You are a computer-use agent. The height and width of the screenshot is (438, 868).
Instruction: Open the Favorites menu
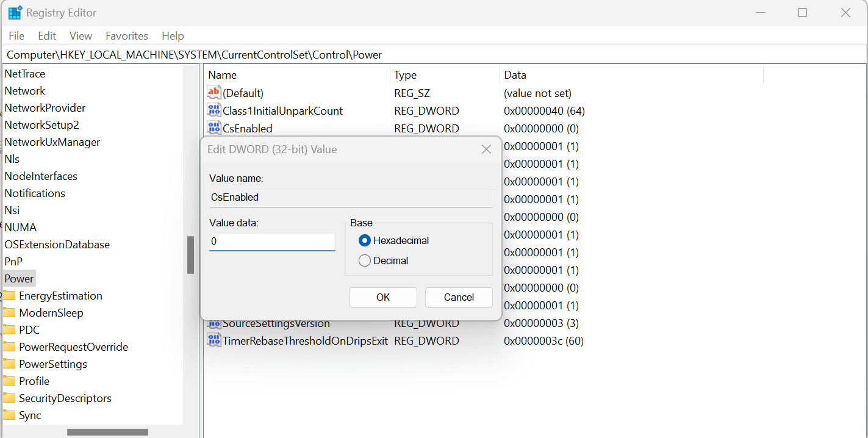[126, 35]
